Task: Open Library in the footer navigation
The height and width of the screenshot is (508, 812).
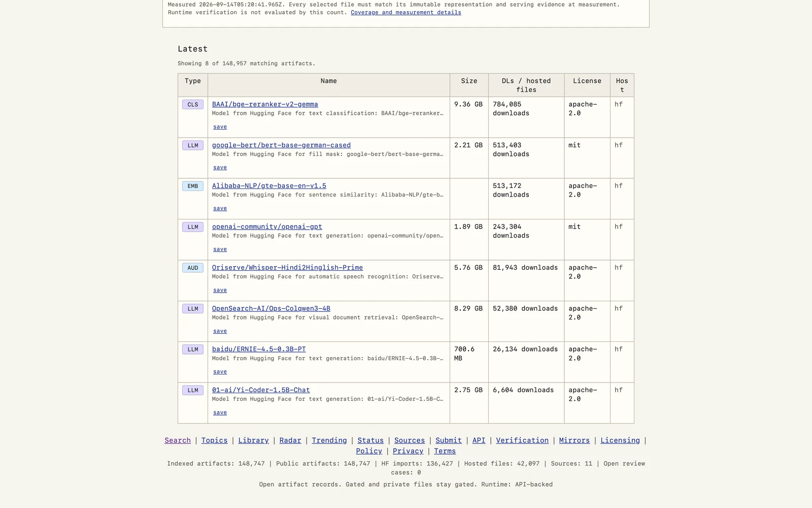Action: [253, 440]
